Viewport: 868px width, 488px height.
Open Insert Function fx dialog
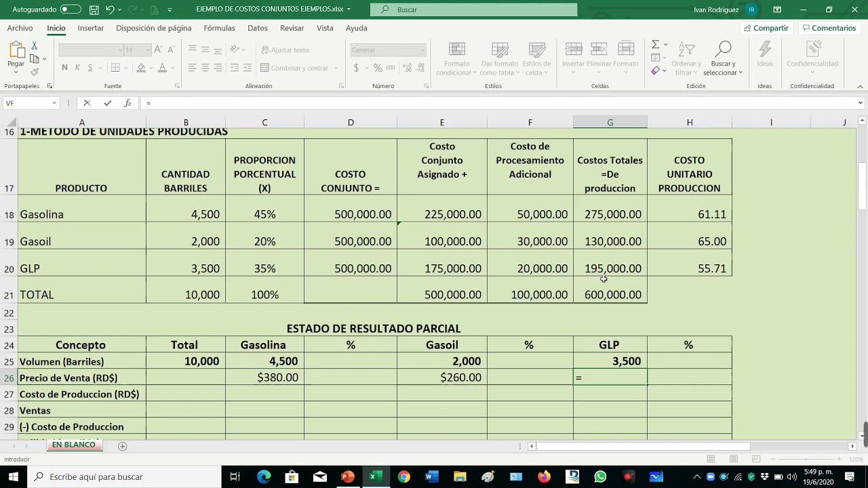click(x=127, y=103)
